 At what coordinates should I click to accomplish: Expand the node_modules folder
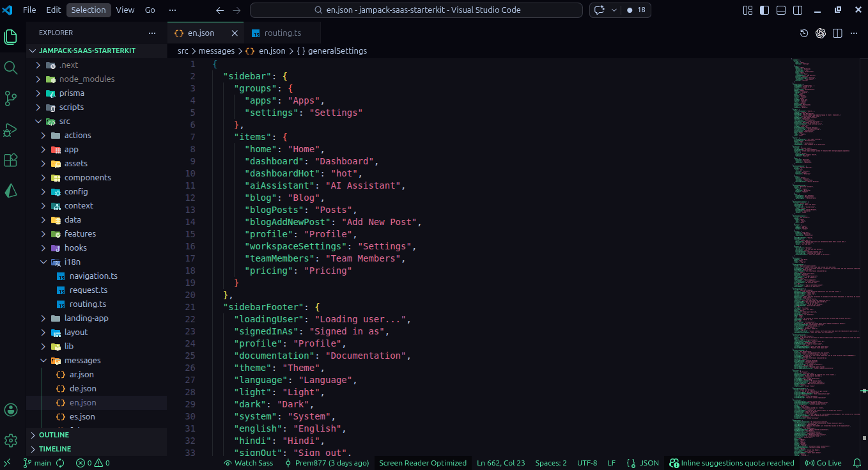[97, 79]
